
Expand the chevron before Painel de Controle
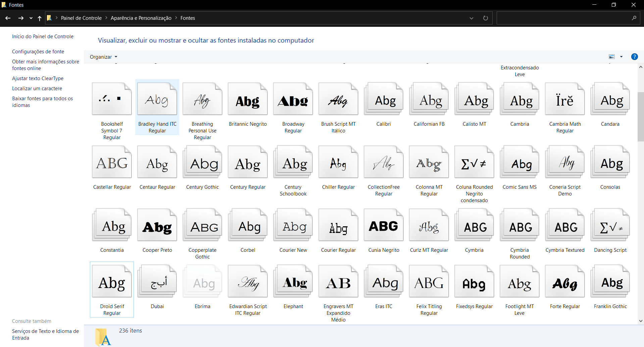(x=56, y=18)
